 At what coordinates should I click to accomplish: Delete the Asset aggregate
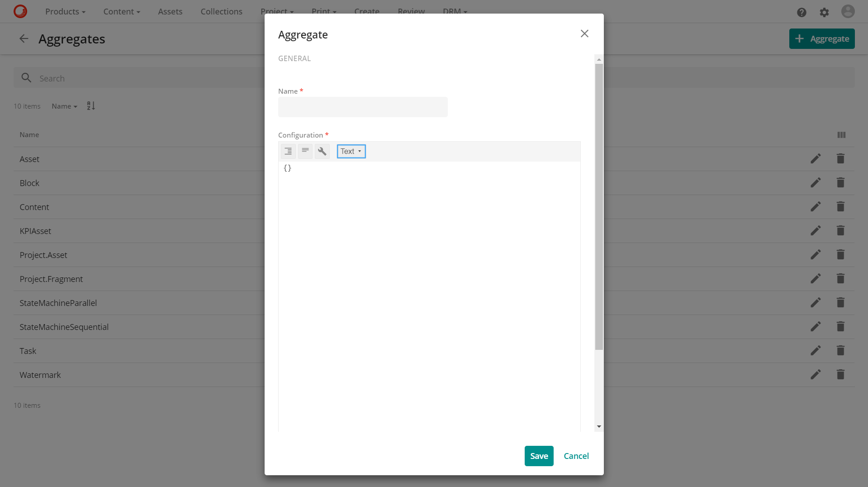(x=840, y=159)
